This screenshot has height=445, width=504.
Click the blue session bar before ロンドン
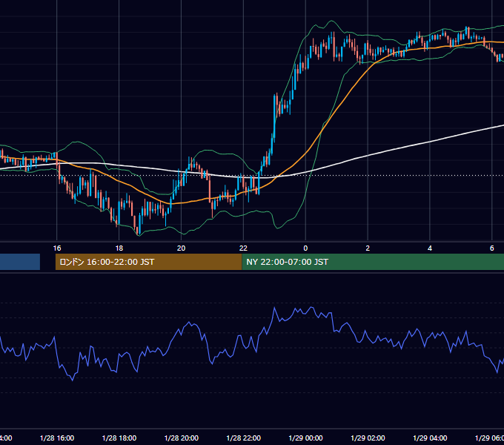point(20,262)
